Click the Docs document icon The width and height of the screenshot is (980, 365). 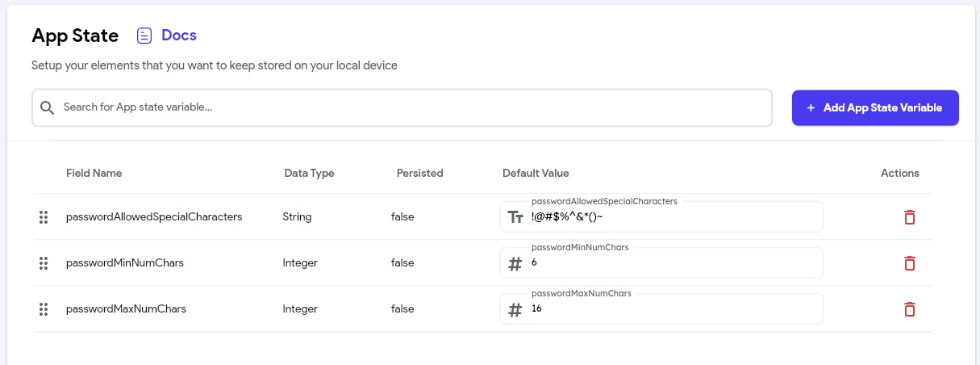pos(144,36)
